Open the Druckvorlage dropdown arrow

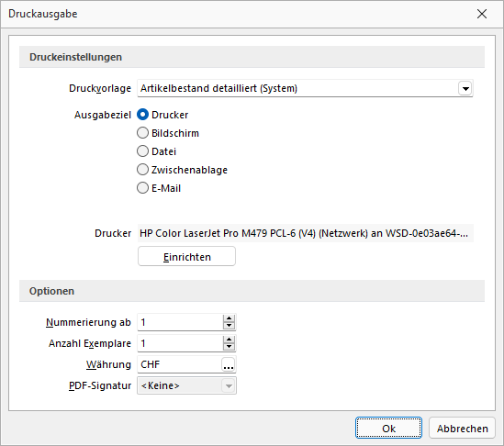point(465,88)
